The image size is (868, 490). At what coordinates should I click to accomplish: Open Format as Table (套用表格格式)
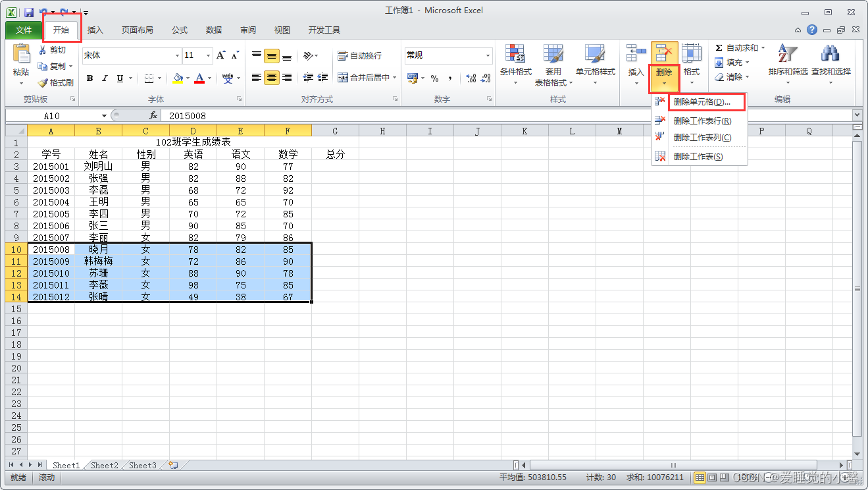[553, 65]
